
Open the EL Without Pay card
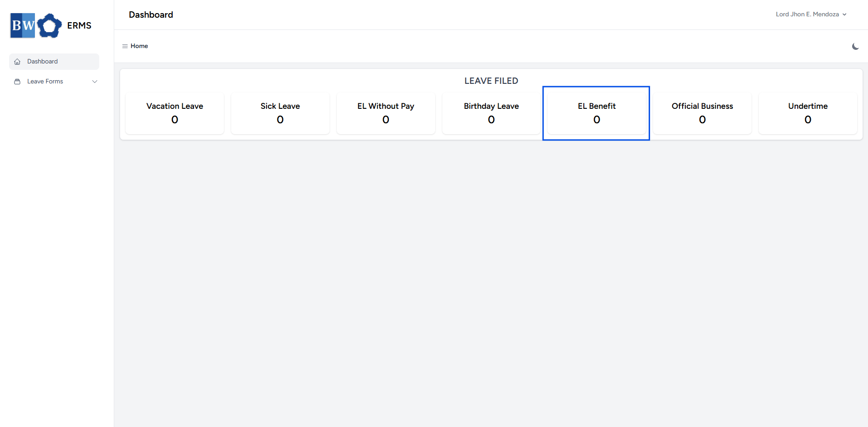point(386,113)
